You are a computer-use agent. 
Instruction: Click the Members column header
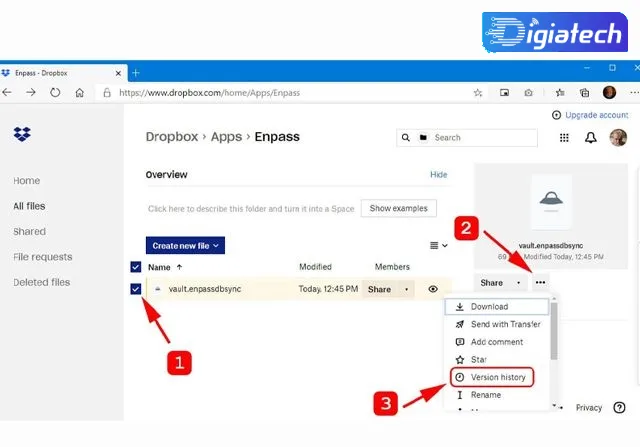(x=392, y=267)
